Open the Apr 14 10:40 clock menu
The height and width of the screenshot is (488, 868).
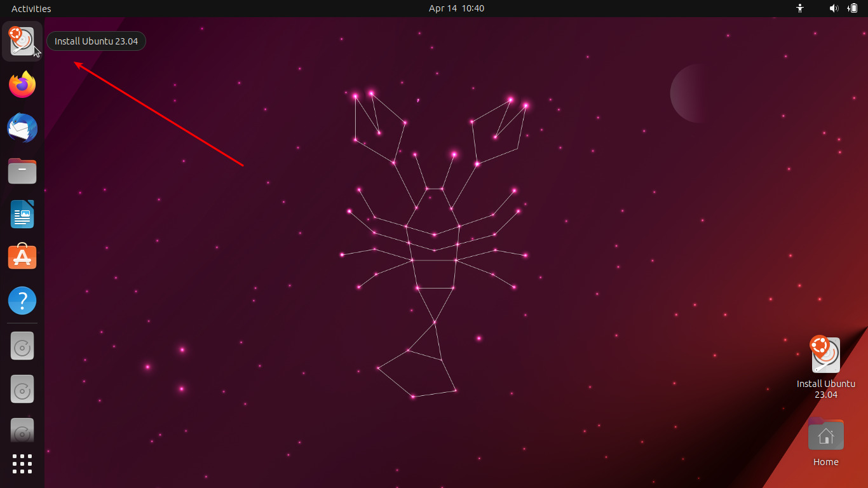(456, 8)
